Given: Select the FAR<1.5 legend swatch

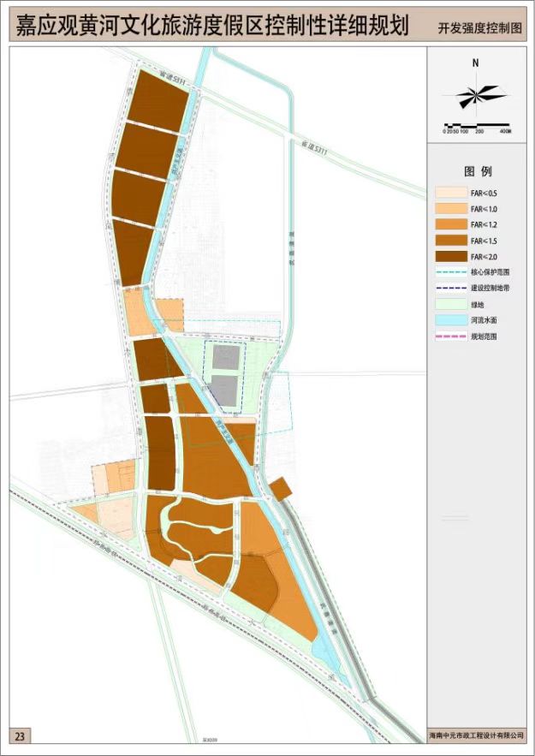Looking at the screenshot, I should (449, 241).
